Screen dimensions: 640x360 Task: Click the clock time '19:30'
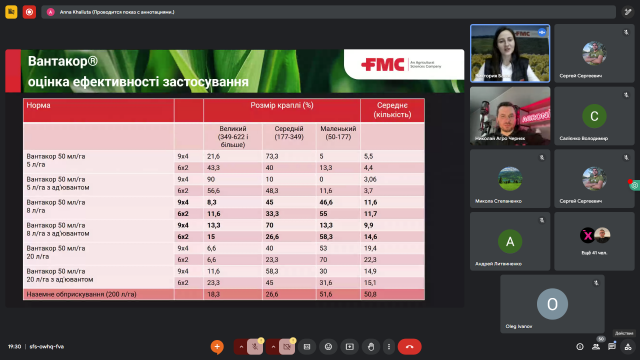coord(14,347)
